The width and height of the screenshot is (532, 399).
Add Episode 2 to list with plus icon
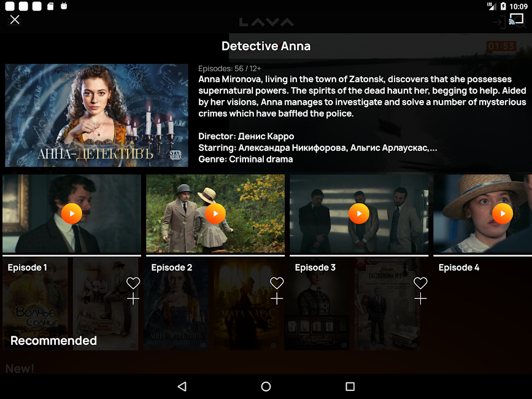[x=277, y=298]
